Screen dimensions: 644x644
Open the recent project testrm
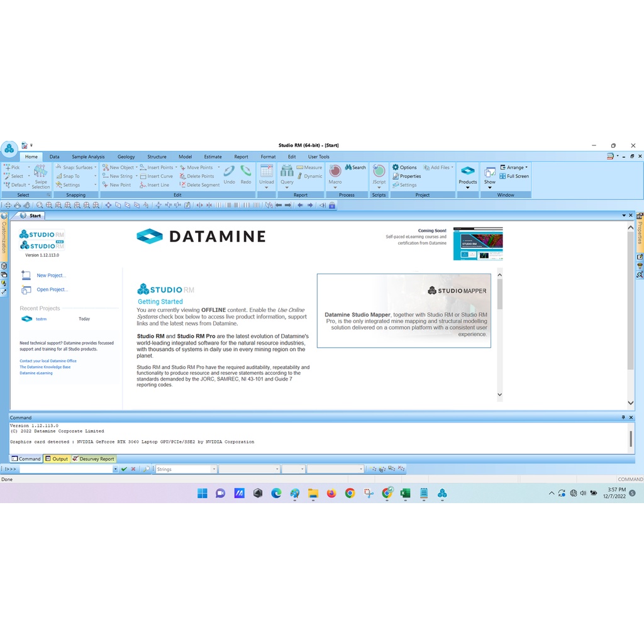[41, 319]
